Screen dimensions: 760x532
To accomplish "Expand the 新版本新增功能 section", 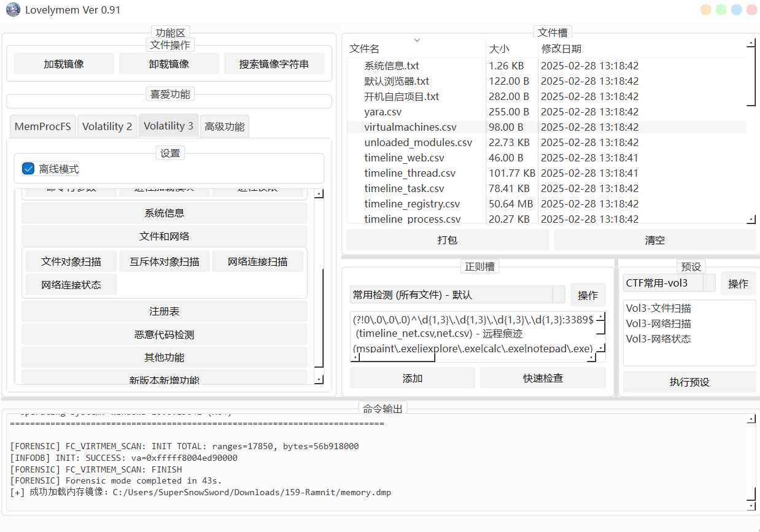I will click(x=164, y=377).
